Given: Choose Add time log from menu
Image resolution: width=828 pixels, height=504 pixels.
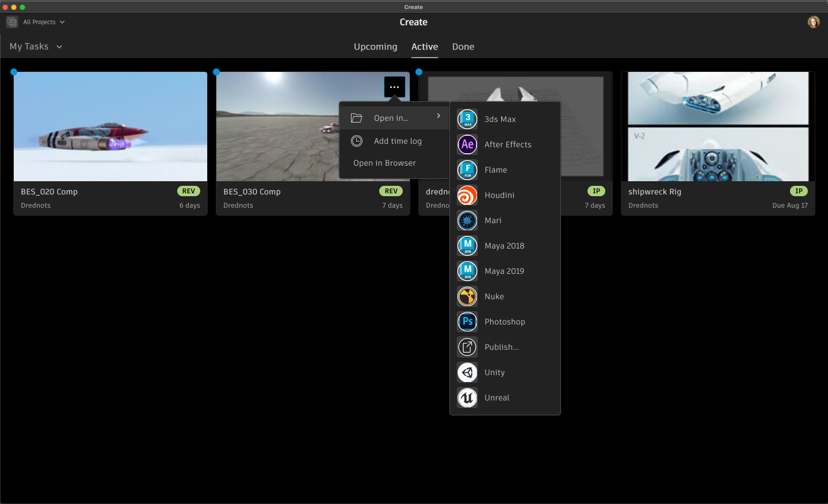Looking at the screenshot, I should 394,141.
